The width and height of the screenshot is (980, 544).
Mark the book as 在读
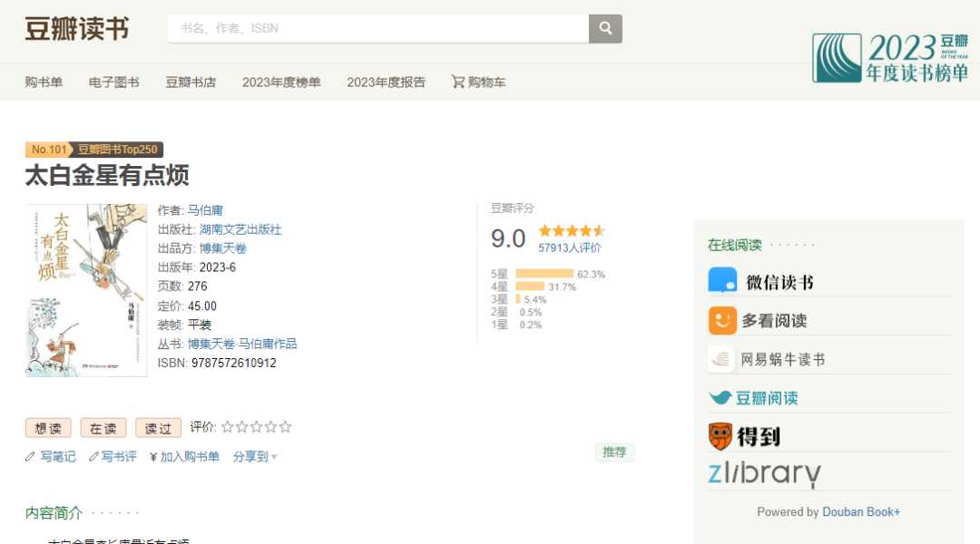click(103, 428)
